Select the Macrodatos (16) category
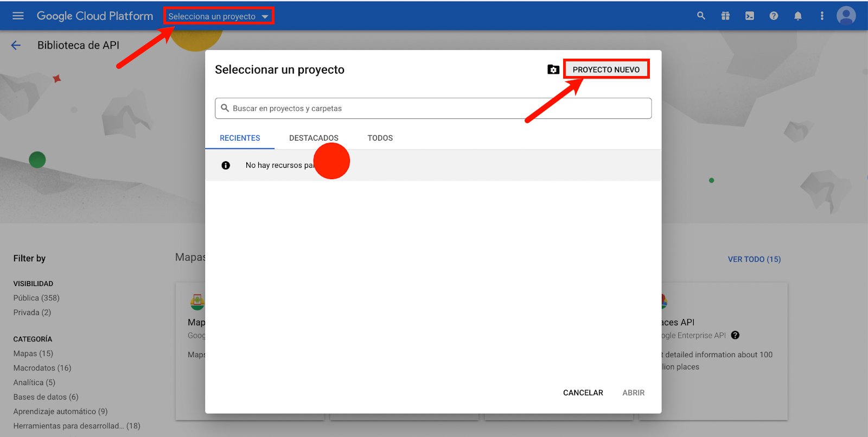Screen dimensions: 868x437 [x=42, y=368]
